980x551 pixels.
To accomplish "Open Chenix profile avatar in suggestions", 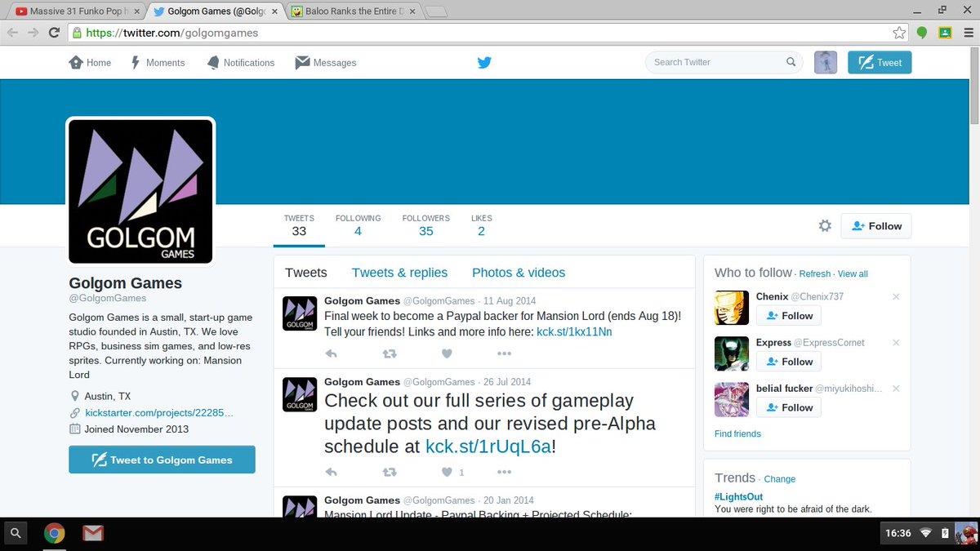I will pyautogui.click(x=732, y=308).
